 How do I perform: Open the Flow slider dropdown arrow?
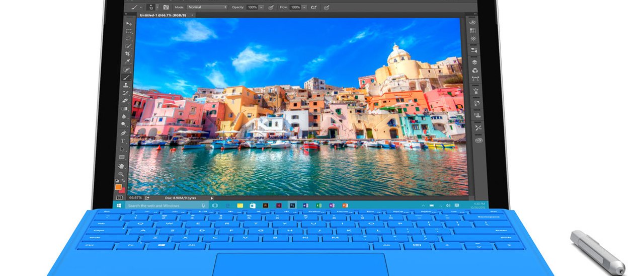point(304,7)
